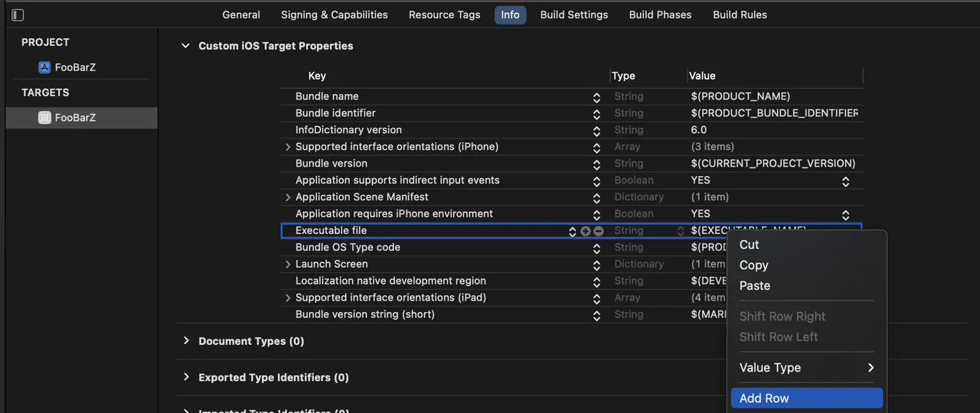980x413 pixels.
Task: Open the Build Rules tab
Action: tap(740, 15)
